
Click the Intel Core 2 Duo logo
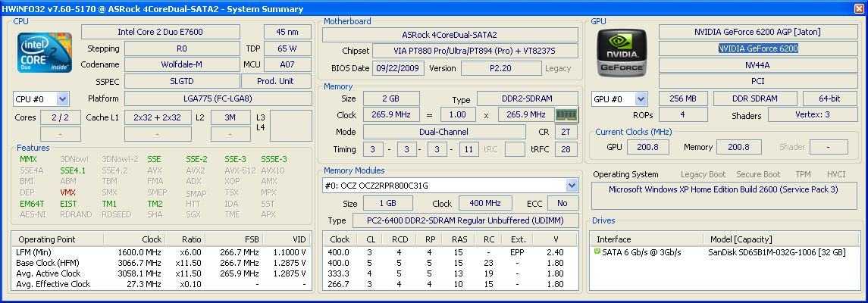click(44, 52)
